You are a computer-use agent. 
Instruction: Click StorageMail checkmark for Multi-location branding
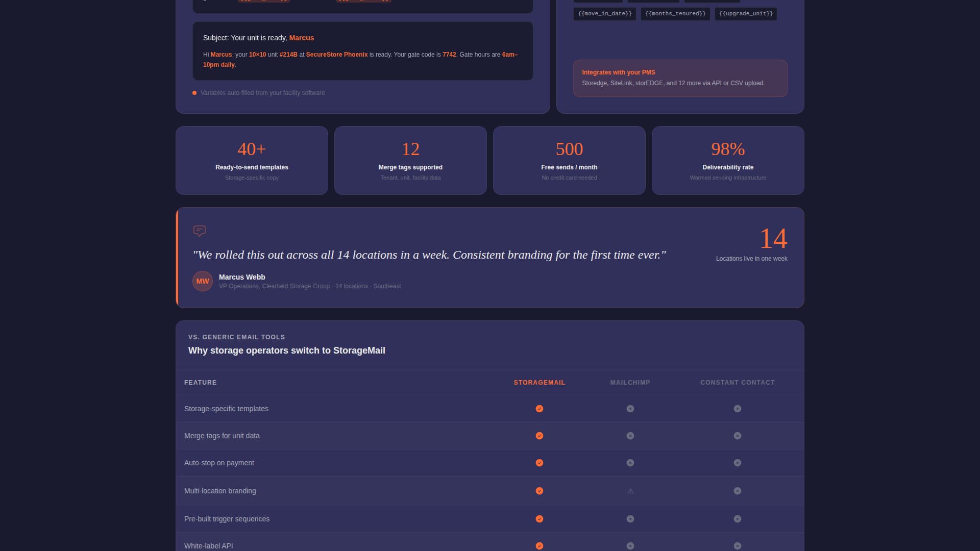tap(540, 491)
